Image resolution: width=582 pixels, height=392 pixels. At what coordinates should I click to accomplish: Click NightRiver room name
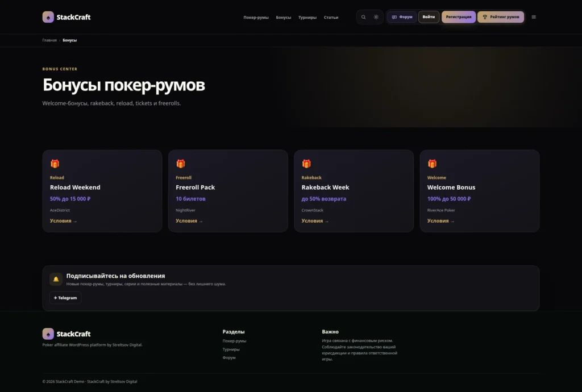186,210
